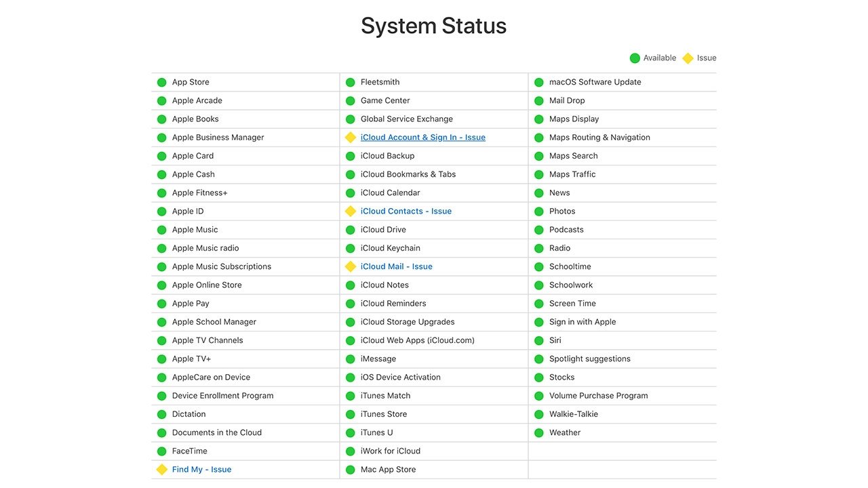Open the iCloud Account & Sign In issue link
Image resolution: width=868 pixels, height=488 pixels.
pyautogui.click(x=422, y=138)
